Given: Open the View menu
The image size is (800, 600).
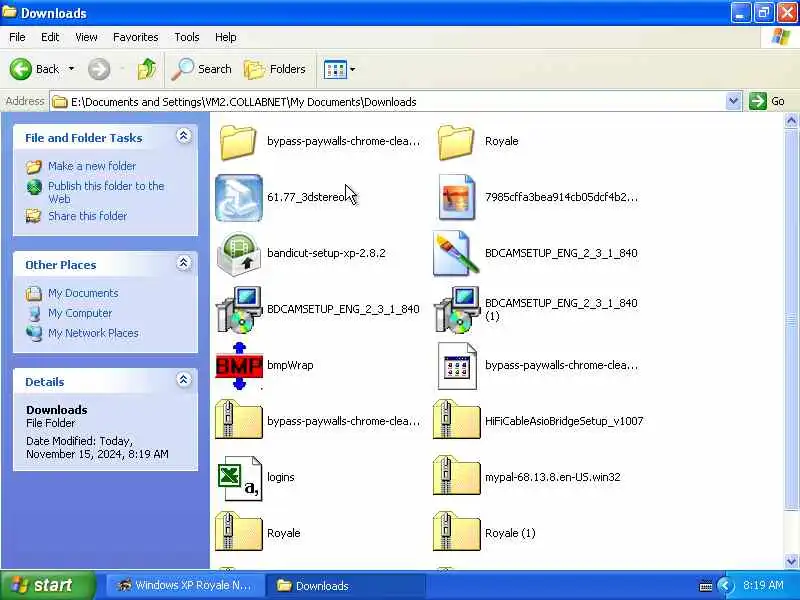Looking at the screenshot, I should pos(86,37).
